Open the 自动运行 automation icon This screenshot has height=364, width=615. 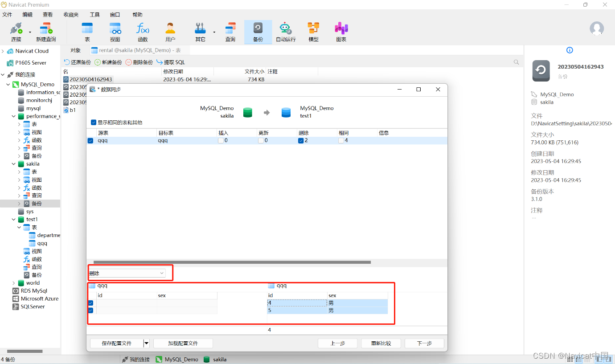tap(286, 33)
